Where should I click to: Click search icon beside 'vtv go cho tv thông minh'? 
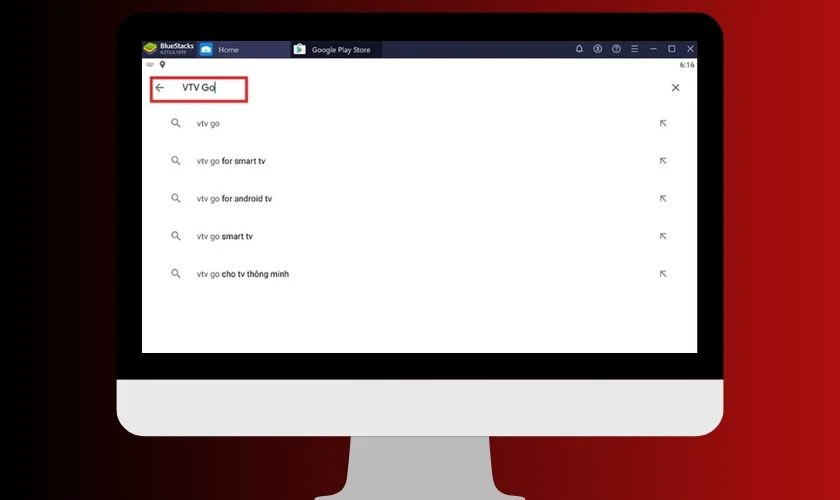coord(176,273)
